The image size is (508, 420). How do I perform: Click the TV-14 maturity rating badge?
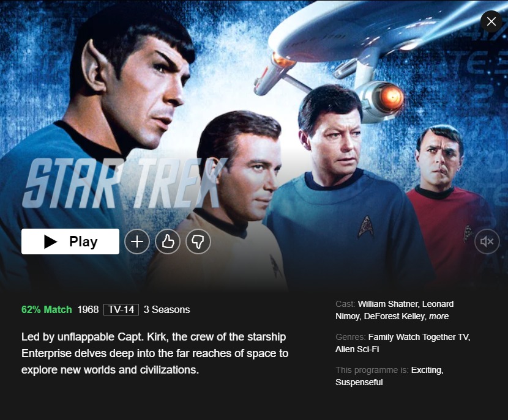coord(121,310)
